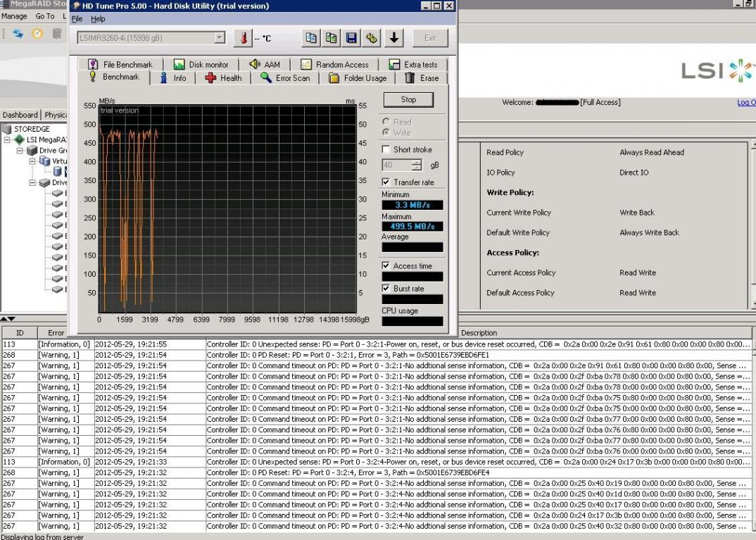Open the File menu in HD Tune

pyautogui.click(x=77, y=19)
